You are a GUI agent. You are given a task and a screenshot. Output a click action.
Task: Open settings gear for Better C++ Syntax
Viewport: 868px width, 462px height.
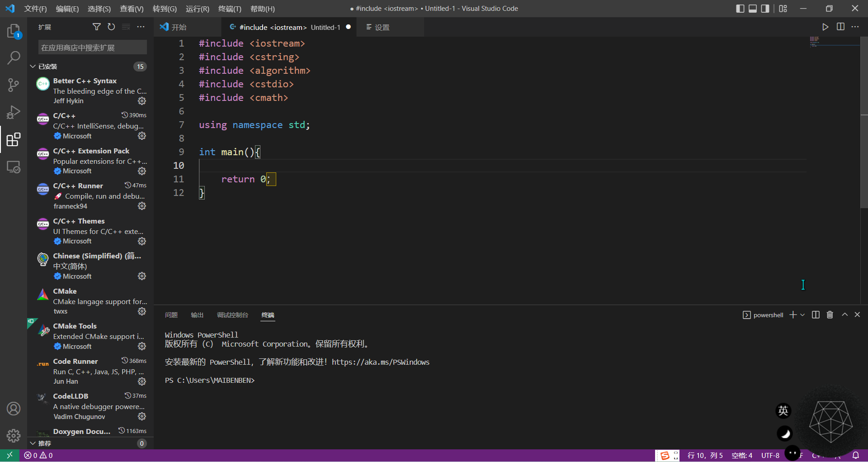coord(142,101)
